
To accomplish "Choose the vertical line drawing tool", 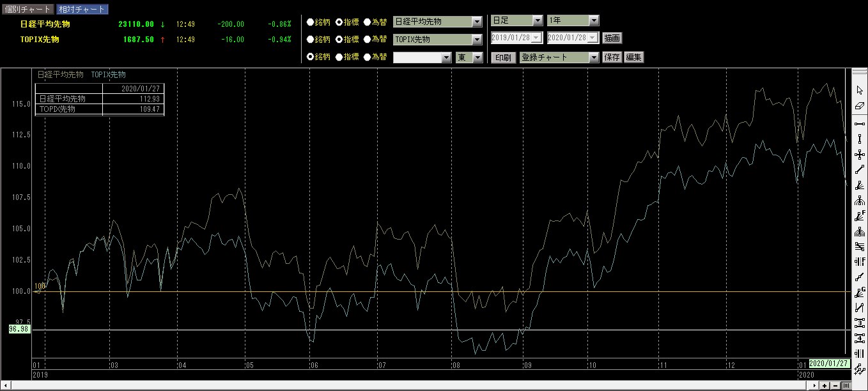I will coord(860,139).
